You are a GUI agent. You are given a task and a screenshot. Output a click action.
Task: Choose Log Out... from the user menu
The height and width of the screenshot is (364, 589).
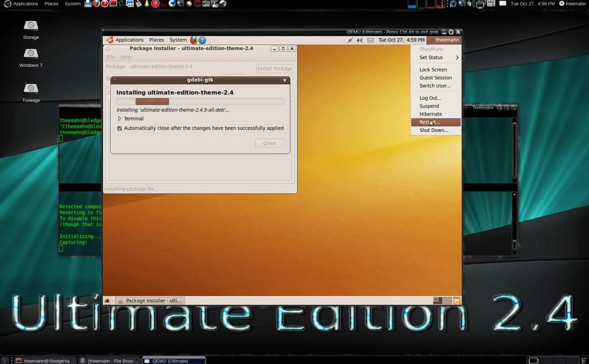[x=436, y=98]
